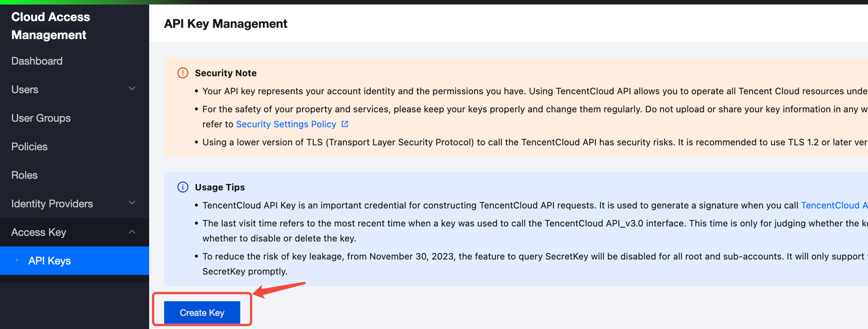This screenshot has height=329, width=868.
Task: Click the Identity Providers sidebar label
Action: (52, 204)
